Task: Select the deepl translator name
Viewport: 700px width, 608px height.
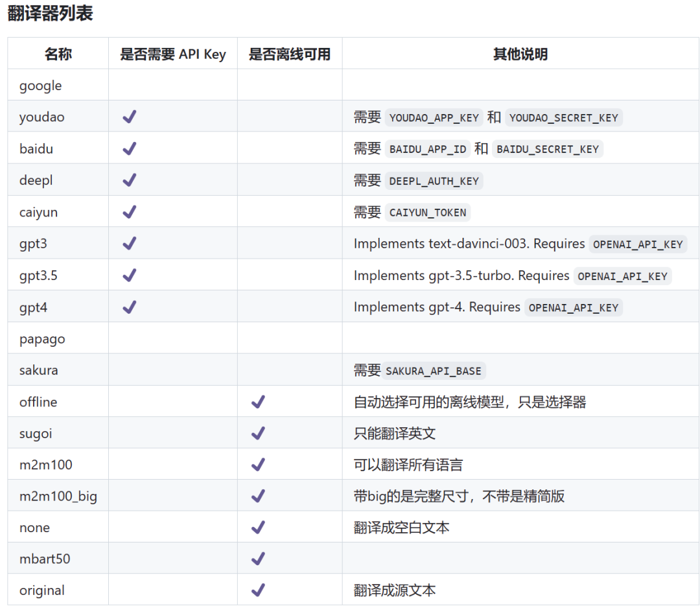Action: [x=36, y=180]
